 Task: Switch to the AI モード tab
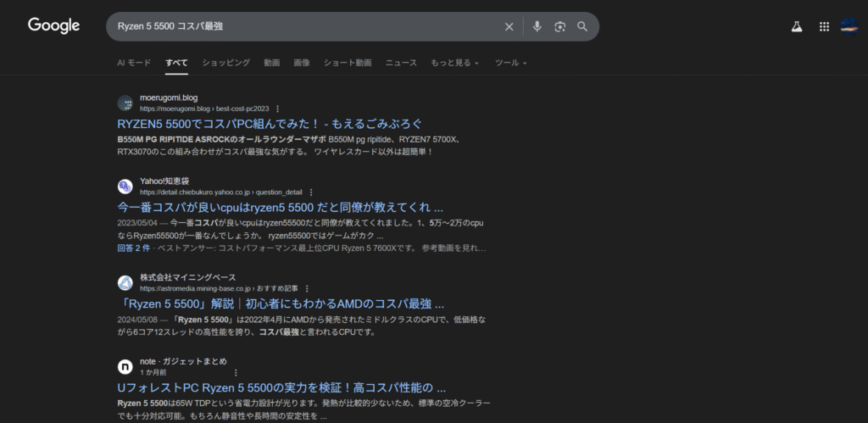coord(134,63)
